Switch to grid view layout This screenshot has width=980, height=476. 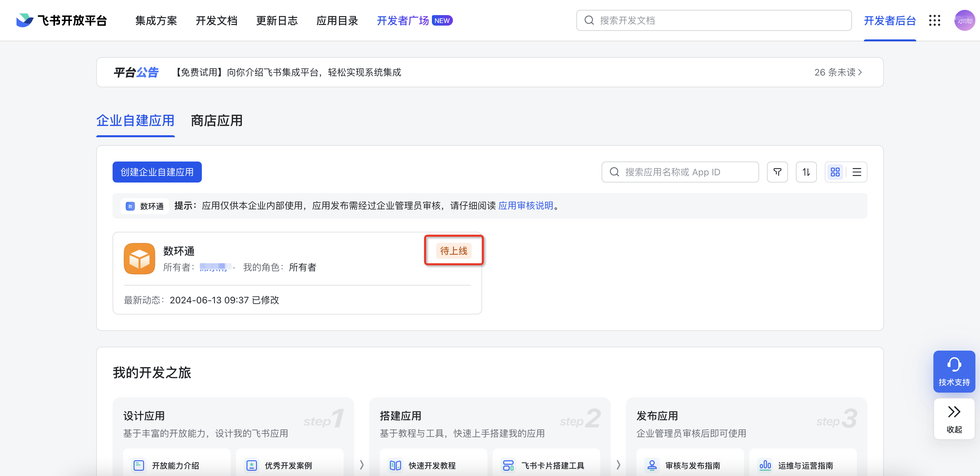[x=835, y=172]
